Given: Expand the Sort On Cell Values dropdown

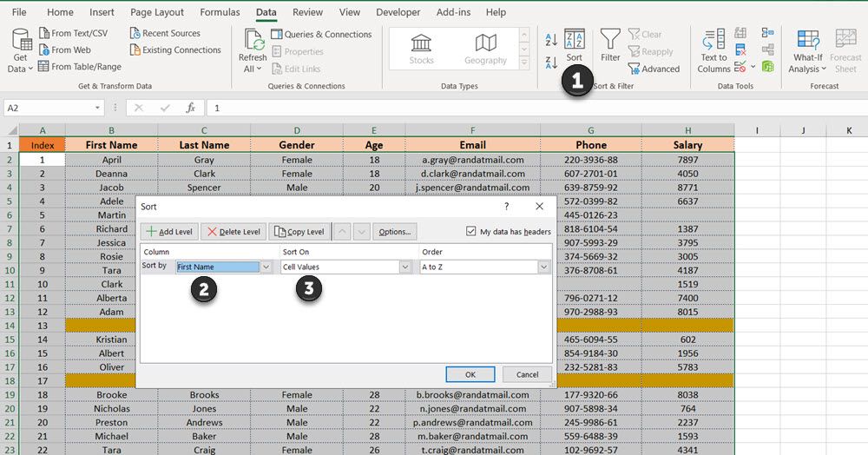Looking at the screenshot, I should [404, 267].
